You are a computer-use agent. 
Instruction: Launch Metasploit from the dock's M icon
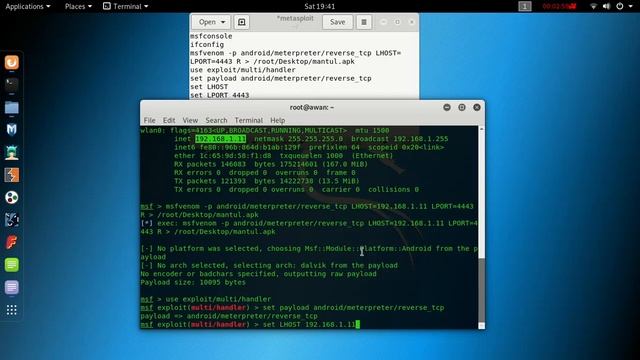11,130
